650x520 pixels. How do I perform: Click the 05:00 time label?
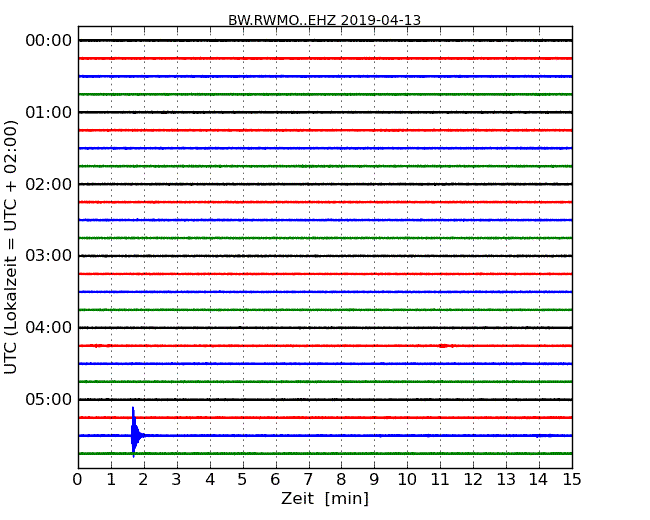(49, 399)
